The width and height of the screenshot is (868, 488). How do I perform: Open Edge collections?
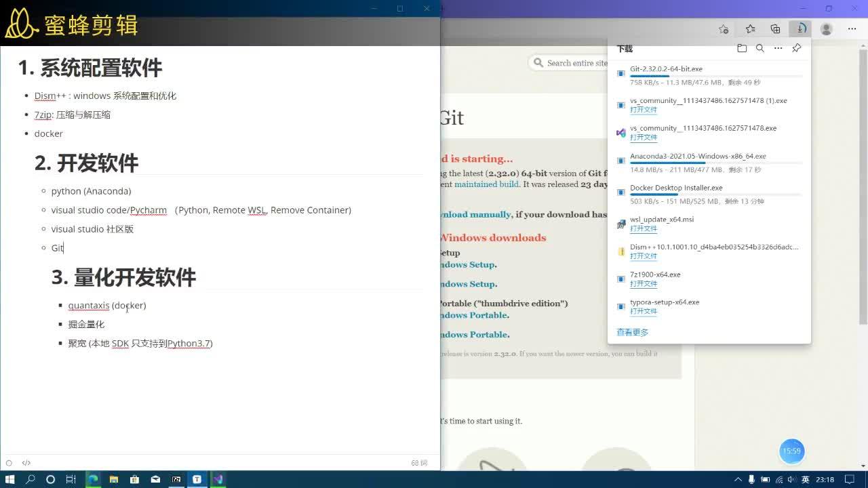tap(776, 29)
